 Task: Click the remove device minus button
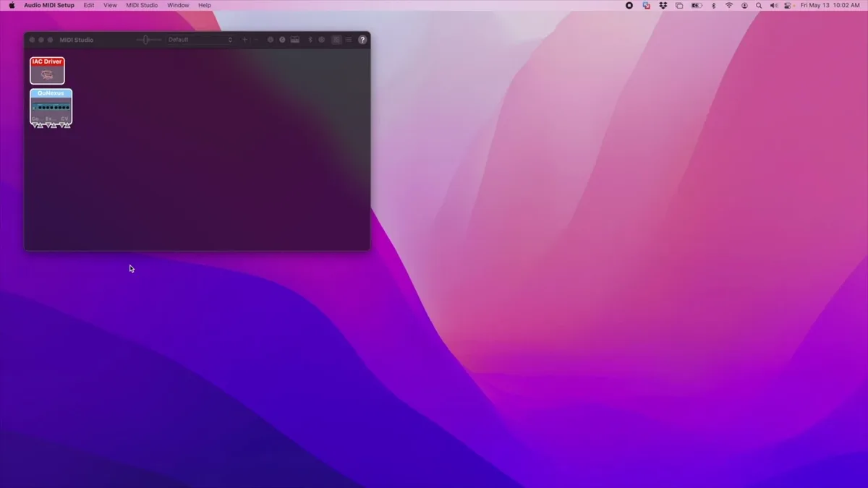click(256, 40)
